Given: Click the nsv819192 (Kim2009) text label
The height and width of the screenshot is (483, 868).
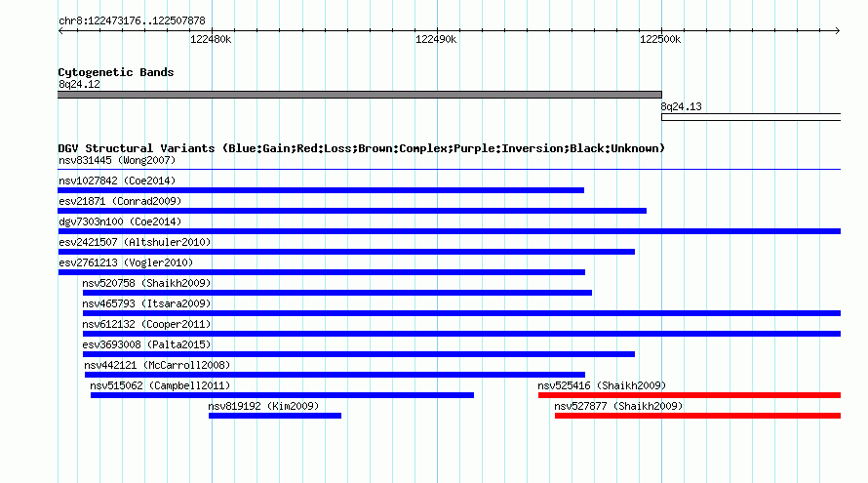Looking at the screenshot, I should pyautogui.click(x=263, y=406).
